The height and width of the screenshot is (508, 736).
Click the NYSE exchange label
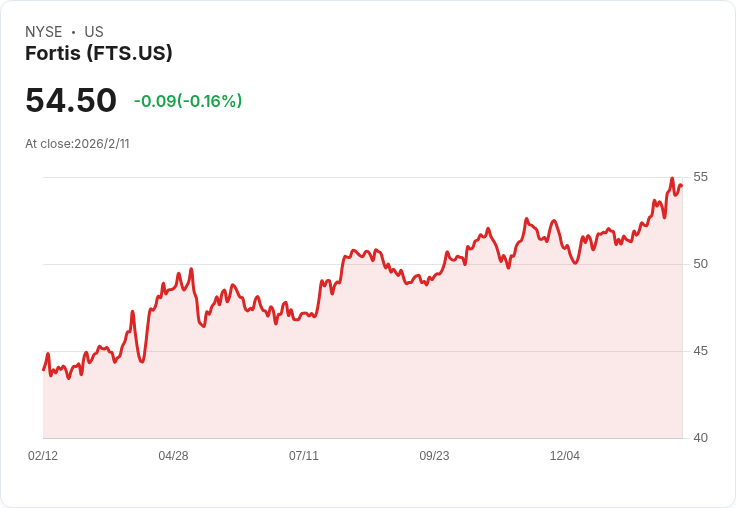(x=44, y=32)
